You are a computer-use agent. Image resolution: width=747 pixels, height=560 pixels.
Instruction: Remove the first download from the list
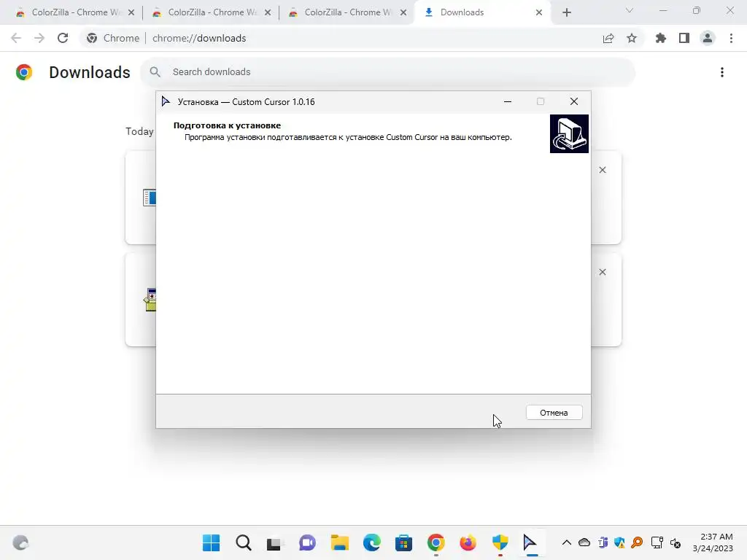(602, 170)
